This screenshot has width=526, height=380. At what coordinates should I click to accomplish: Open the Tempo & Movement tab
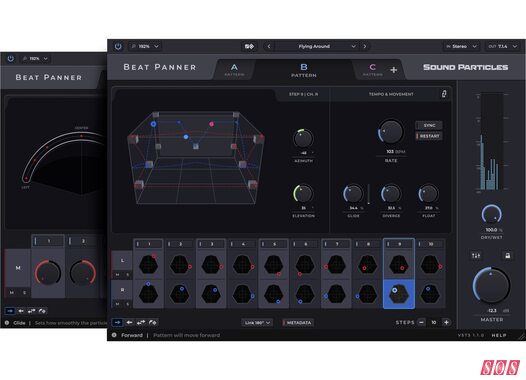pyautogui.click(x=391, y=94)
